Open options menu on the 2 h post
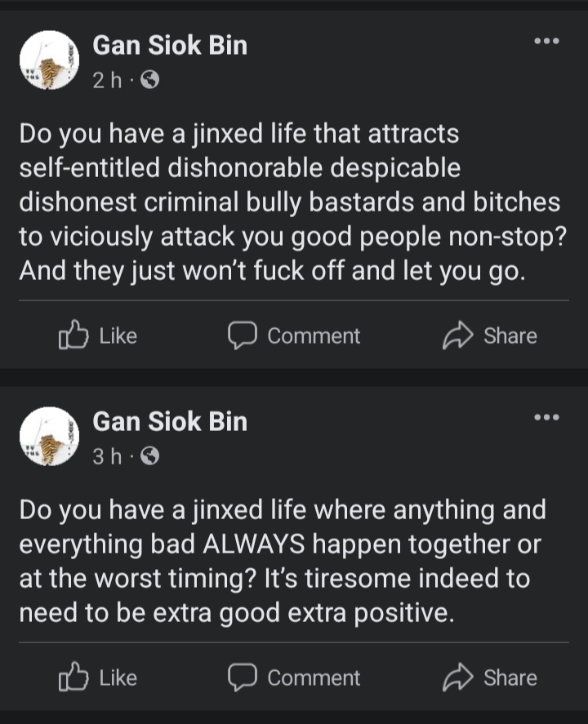This screenshot has width=588, height=724. (546, 40)
